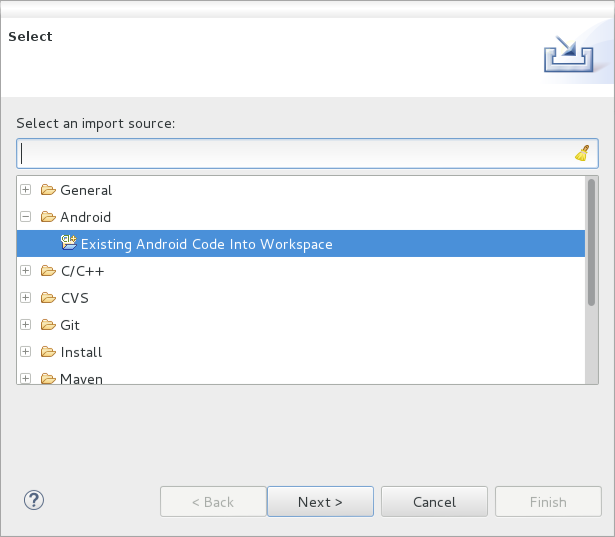
Task: Click the Existing Android Code project icon
Action: [69, 243]
